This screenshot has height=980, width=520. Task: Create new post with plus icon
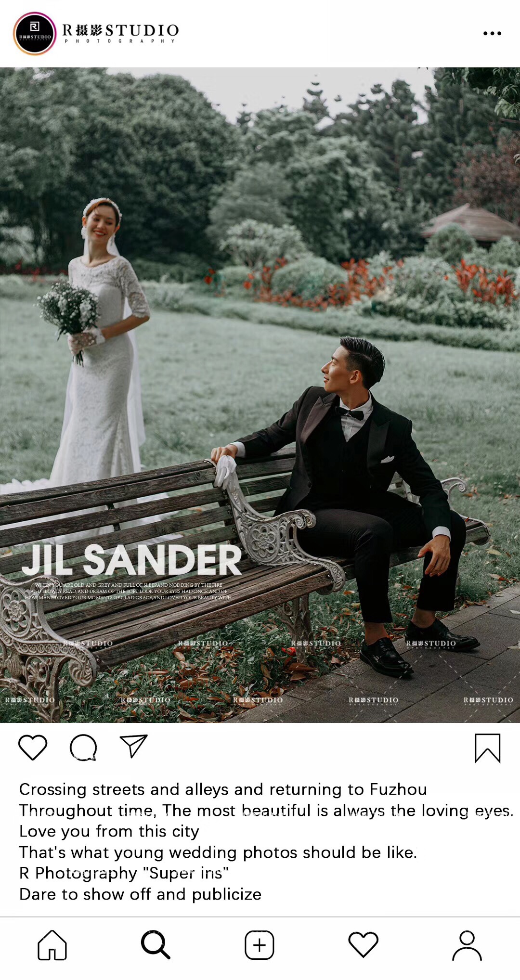point(260,945)
